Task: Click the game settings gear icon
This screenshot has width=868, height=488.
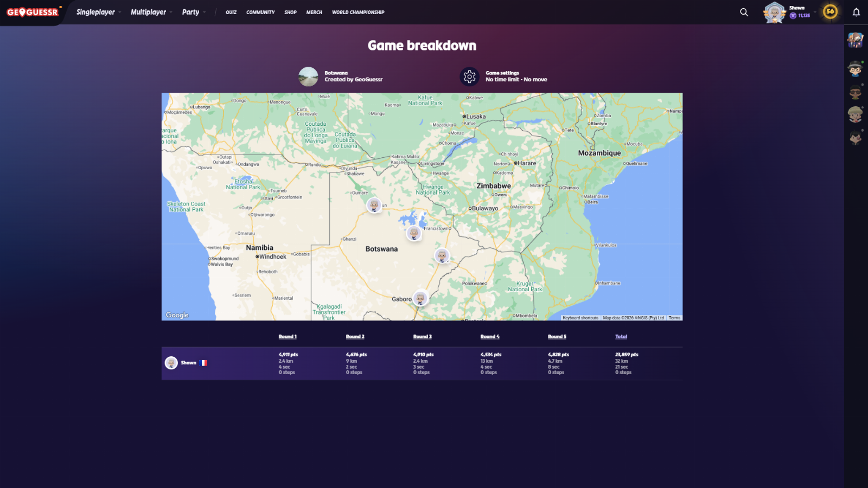Action: tap(469, 76)
